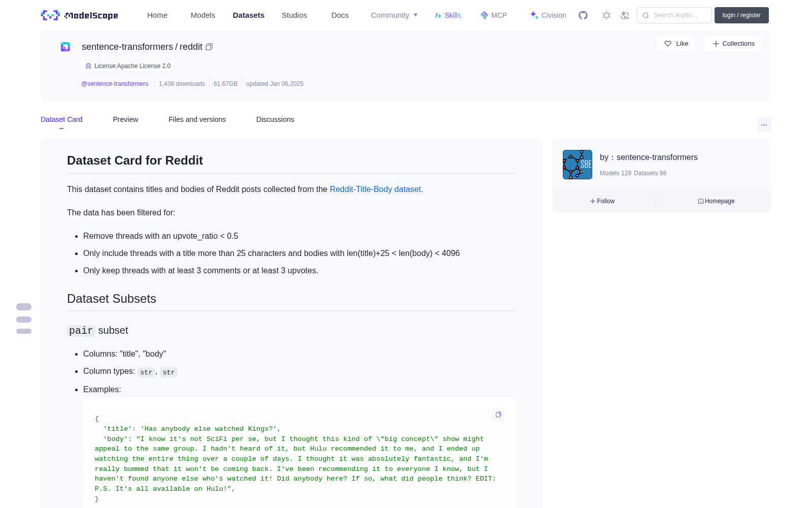Open Civision from the navbar
This screenshot has height=508, width=812.
coord(548,15)
